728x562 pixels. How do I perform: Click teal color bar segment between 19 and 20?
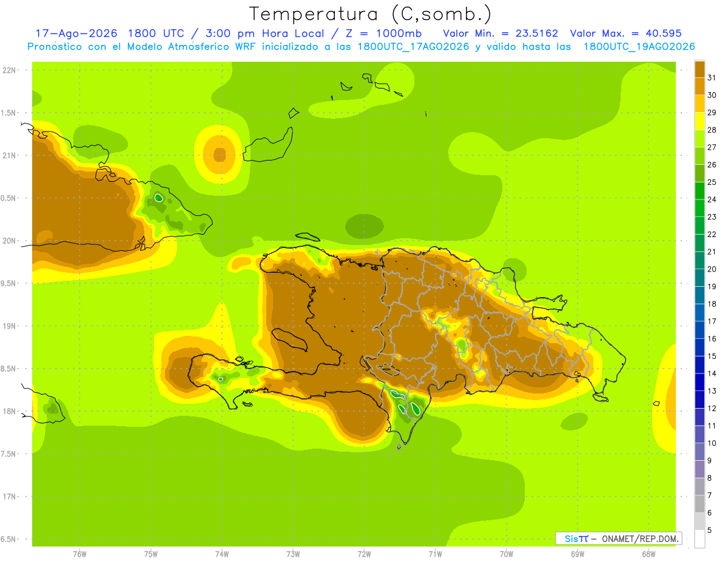pyautogui.click(x=699, y=278)
